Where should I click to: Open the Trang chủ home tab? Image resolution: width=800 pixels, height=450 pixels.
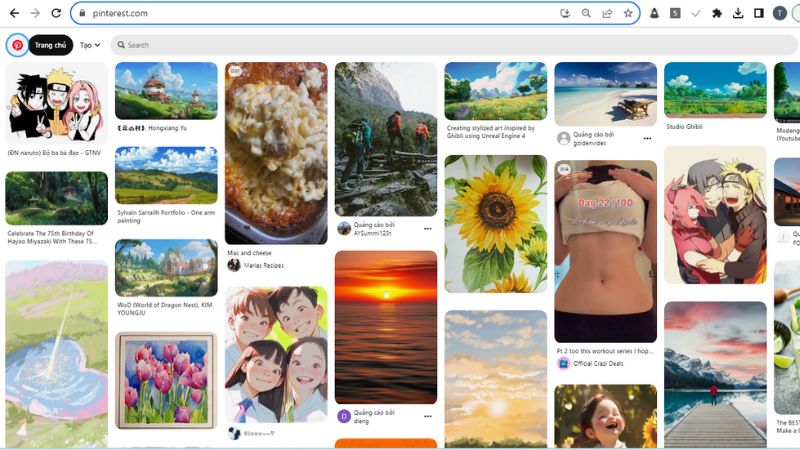(x=50, y=45)
